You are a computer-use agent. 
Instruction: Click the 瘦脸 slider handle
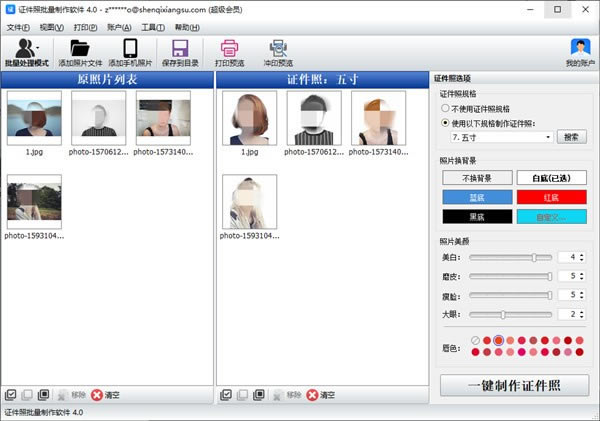pos(550,295)
